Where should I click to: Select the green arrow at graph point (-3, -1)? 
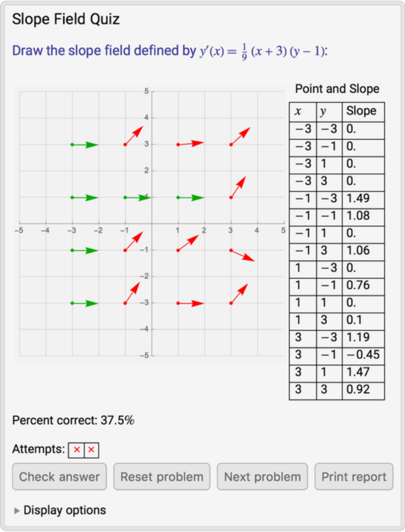pos(85,251)
